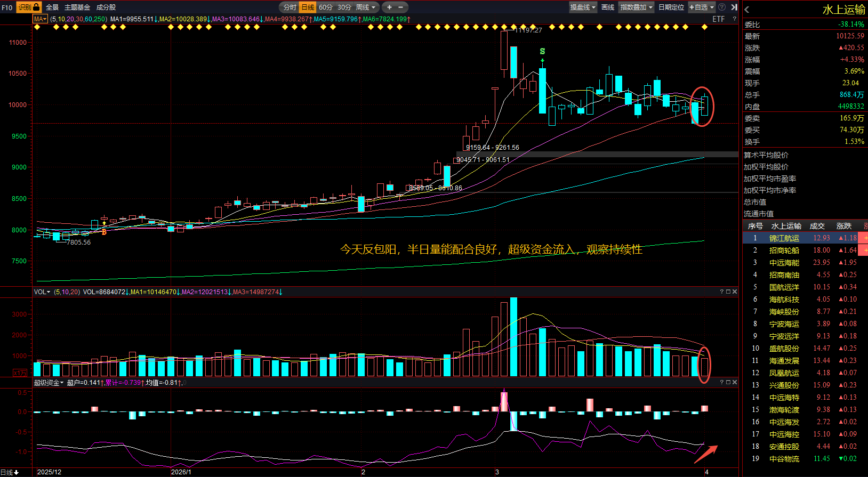This screenshot has height=477, width=868.
Task: Collapse right panel with arrow-bar icon
Action: click(734, 7)
